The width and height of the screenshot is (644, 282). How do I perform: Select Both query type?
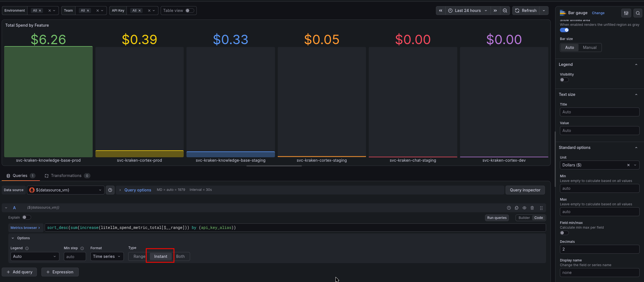click(x=180, y=256)
